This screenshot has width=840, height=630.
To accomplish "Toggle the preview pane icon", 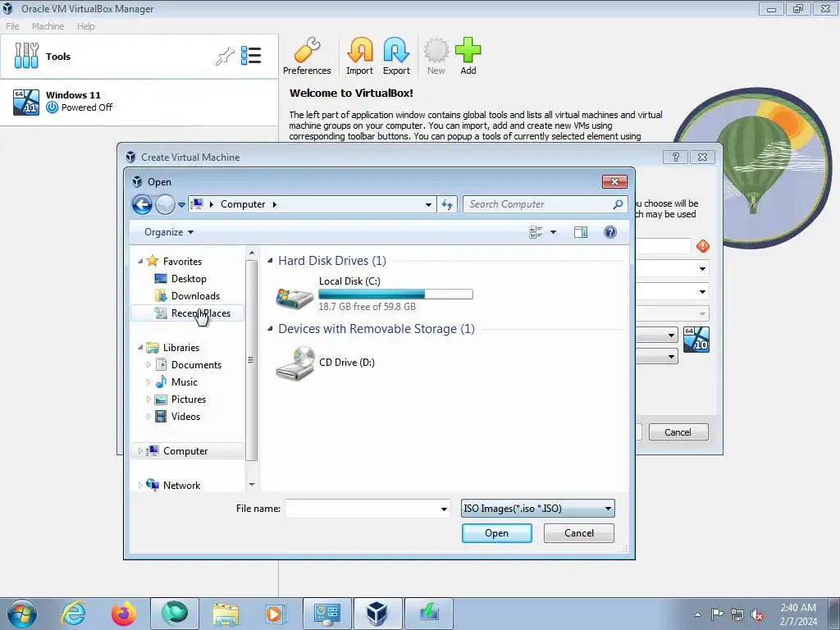I will pyautogui.click(x=581, y=232).
